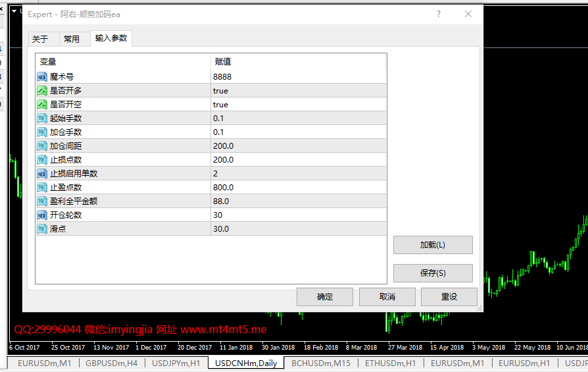Open the GBPUSDm,H4 chart tab
588x372 pixels.
point(111,363)
